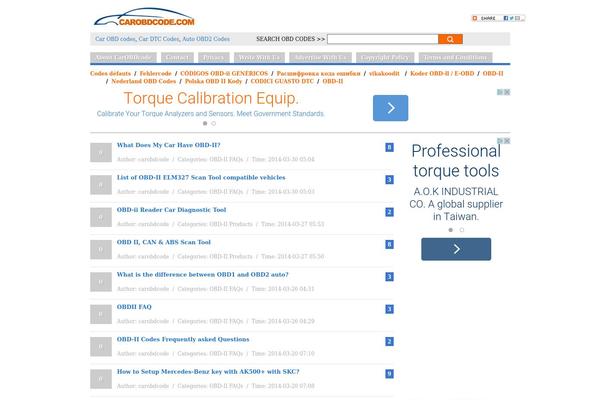The width and height of the screenshot is (600, 400).
Task: Open the Copyright Policy tab
Action: tap(385, 57)
